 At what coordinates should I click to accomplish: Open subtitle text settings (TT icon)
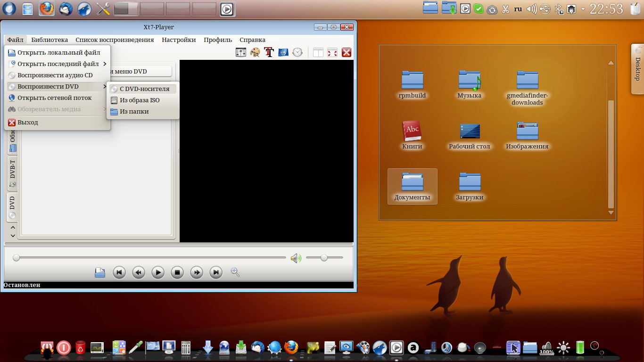point(269,52)
